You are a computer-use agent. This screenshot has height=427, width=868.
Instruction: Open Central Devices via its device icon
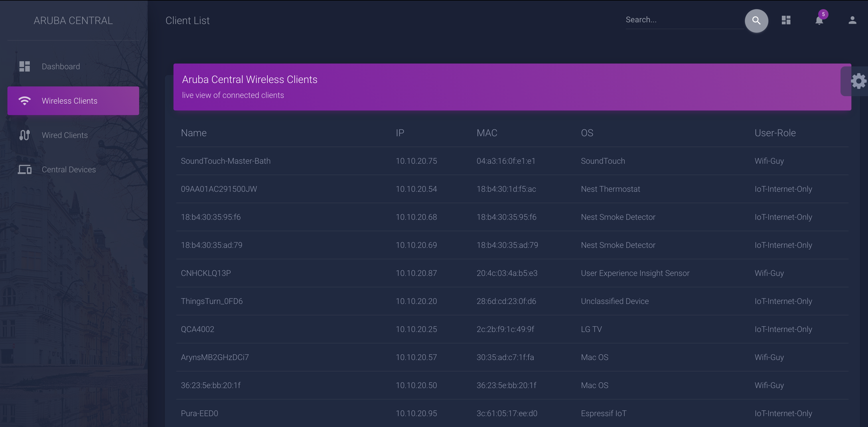coord(25,169)
